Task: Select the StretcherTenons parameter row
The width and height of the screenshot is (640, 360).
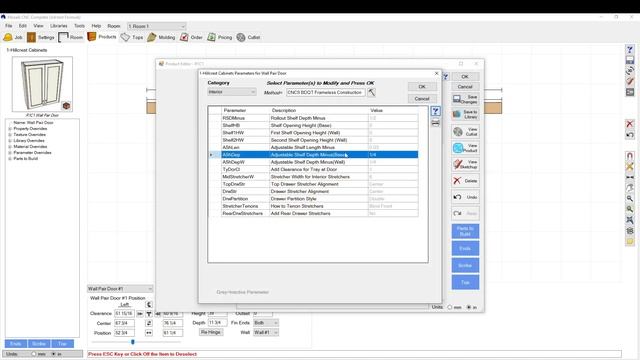Action: [320, 206]
